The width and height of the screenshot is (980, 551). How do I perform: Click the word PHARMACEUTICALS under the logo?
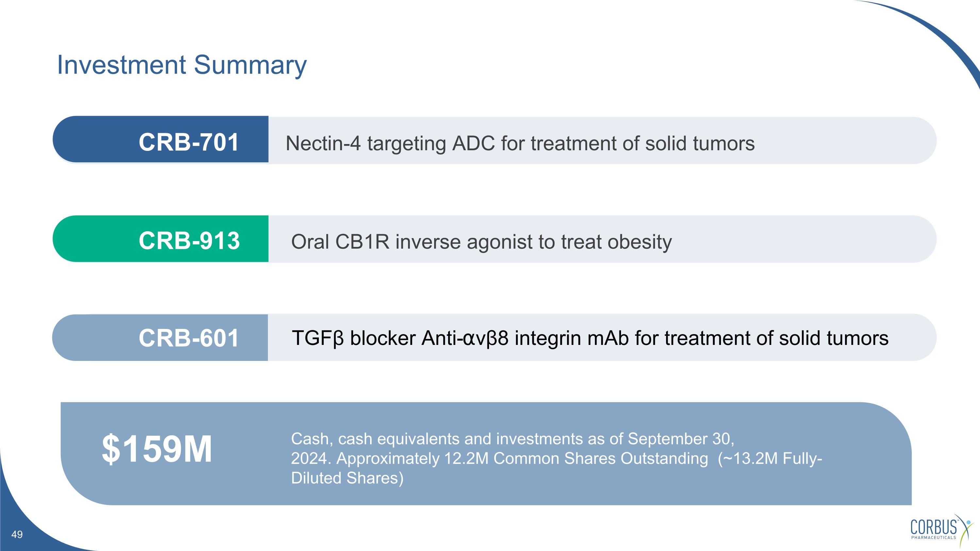click(934, 538)
